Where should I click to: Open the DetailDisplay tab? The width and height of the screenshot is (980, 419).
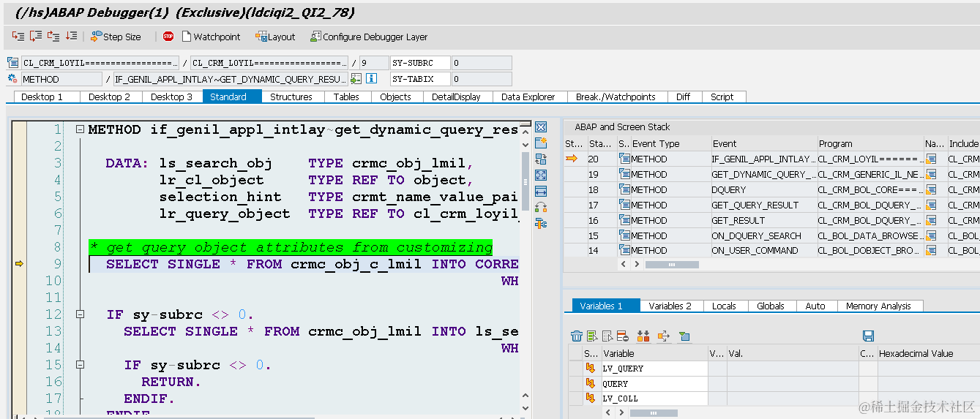[456, 97]
